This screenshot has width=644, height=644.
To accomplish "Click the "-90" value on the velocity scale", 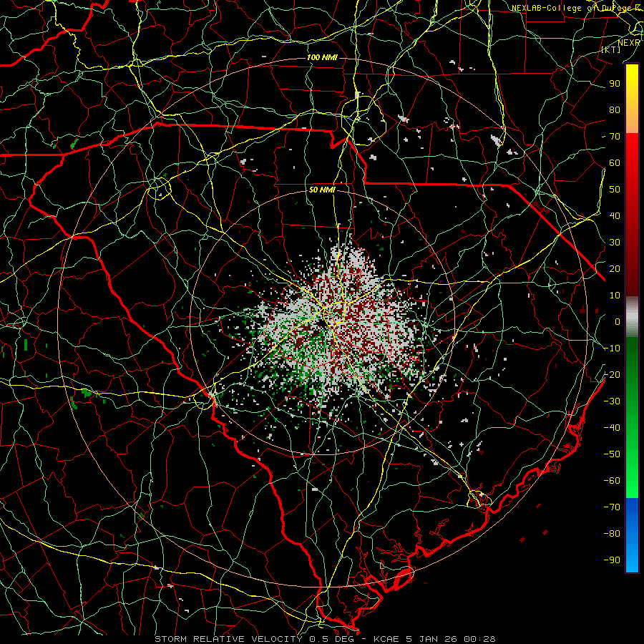I will point(612,560).
